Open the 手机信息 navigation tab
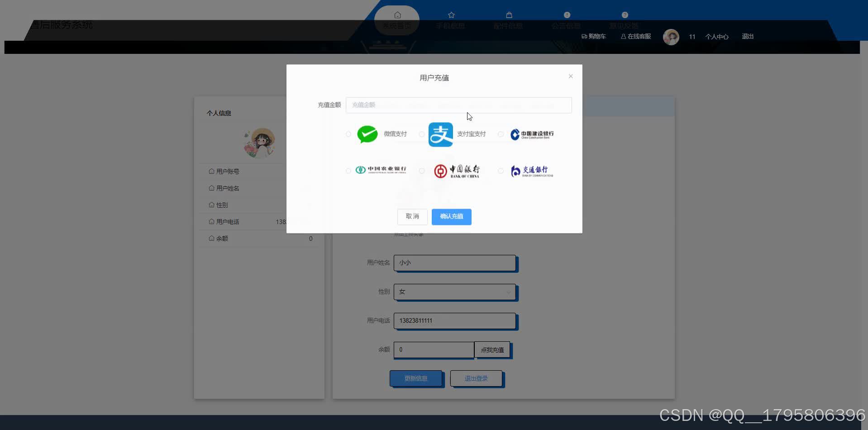This screenshot has width=868, height=430. (x=451, y=21)
